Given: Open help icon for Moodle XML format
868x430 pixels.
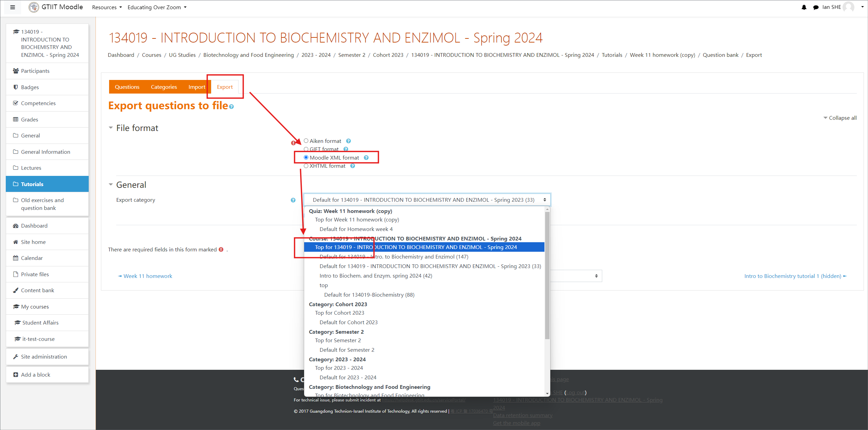Looking at the screenshot, I should click(366, 158).
